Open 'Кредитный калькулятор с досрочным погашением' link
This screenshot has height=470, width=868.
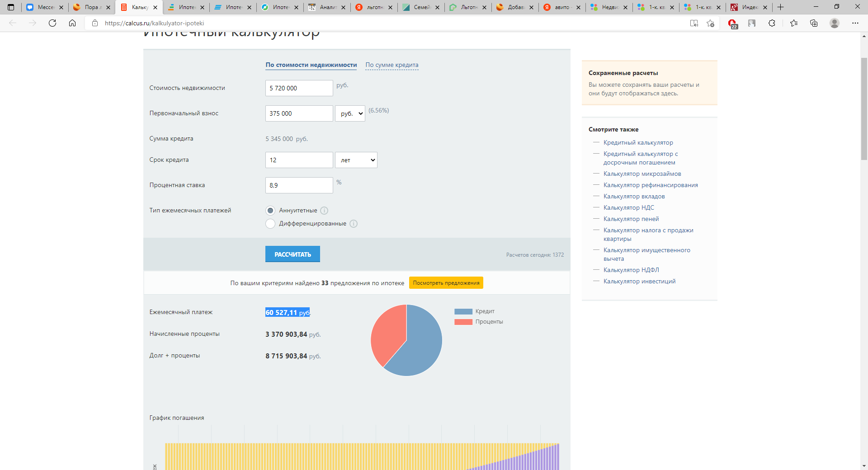[x=641, y=158]
